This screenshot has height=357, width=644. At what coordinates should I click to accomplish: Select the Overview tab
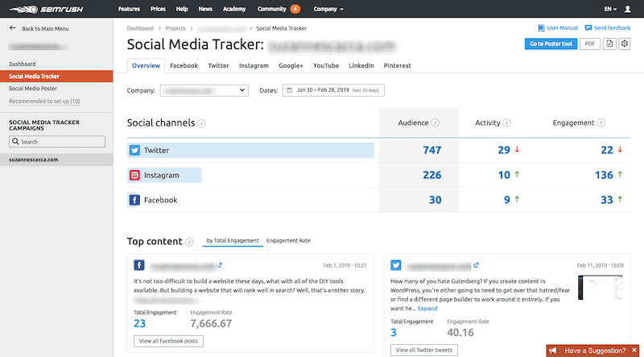pyautogui.click(x=146, y=65)
